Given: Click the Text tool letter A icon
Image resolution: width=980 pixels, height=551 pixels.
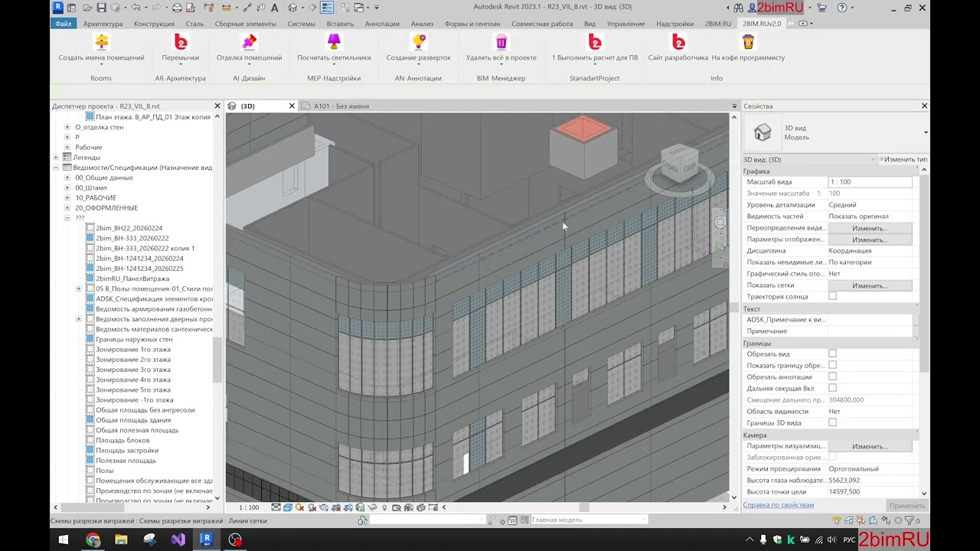Looking at the screenshot, I should tap(275, 8).
